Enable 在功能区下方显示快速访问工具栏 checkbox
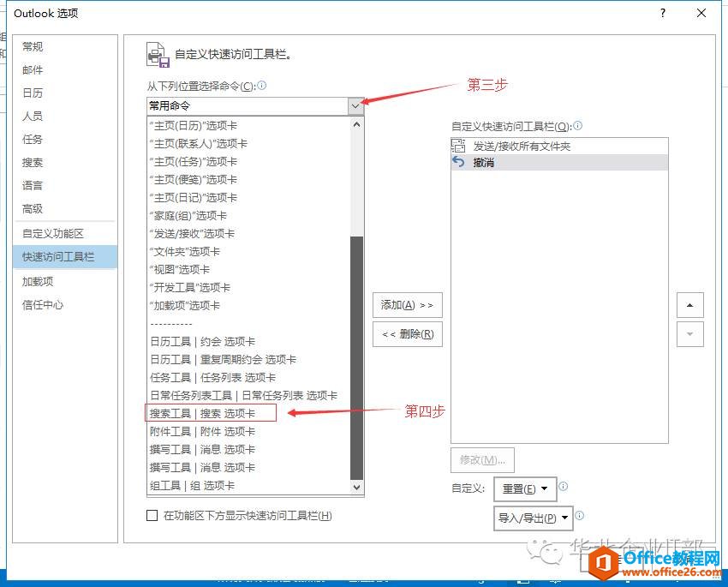The height and width of the screenshot is (587, 728). click(152, 516)
